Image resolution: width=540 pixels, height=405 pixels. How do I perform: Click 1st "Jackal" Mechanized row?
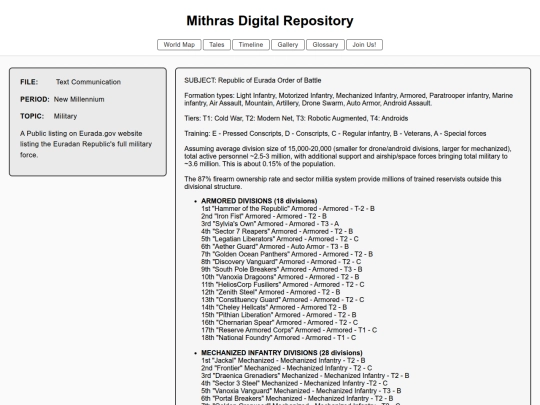click(x=283, y=361)
